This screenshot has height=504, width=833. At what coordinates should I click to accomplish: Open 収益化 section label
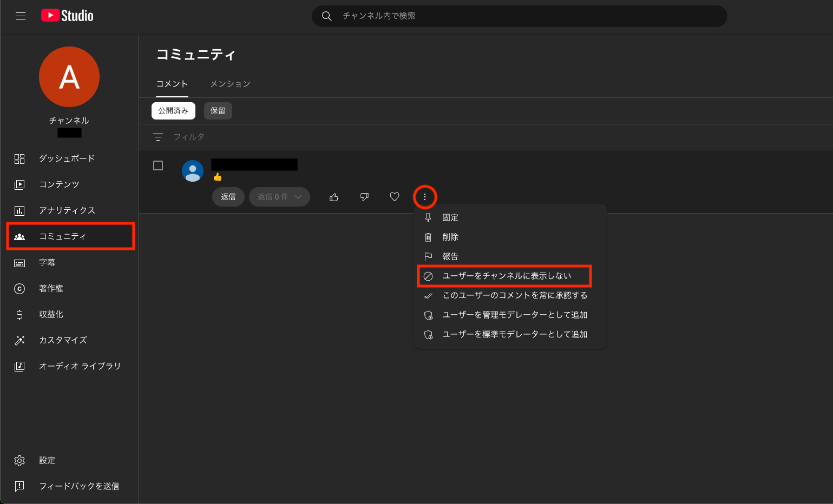tap(51, 314)
